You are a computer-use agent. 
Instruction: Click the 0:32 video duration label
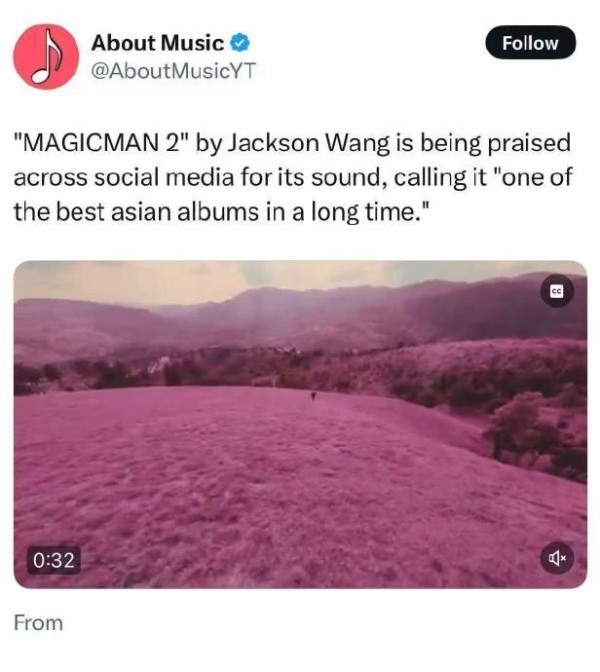click(54, 560)
